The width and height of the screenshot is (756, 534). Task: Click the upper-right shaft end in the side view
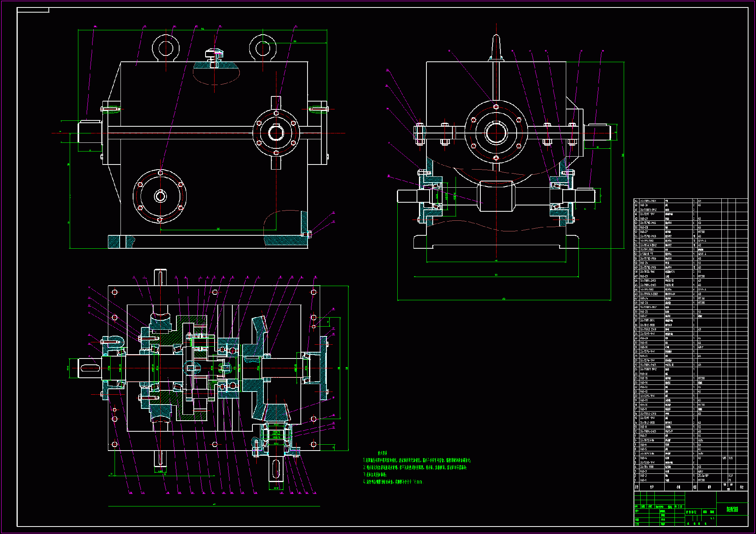click(597, 132)
